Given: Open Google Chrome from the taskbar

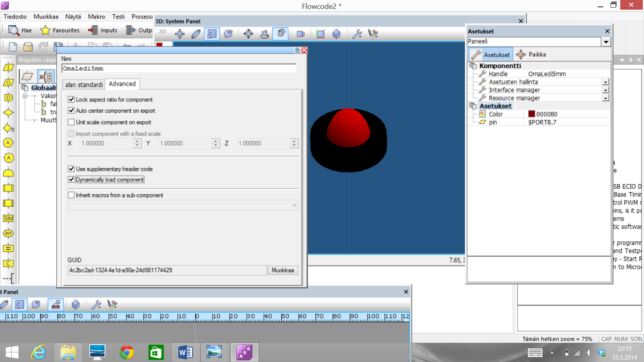Looking at the screenshot, I should (x=126, y=353).
